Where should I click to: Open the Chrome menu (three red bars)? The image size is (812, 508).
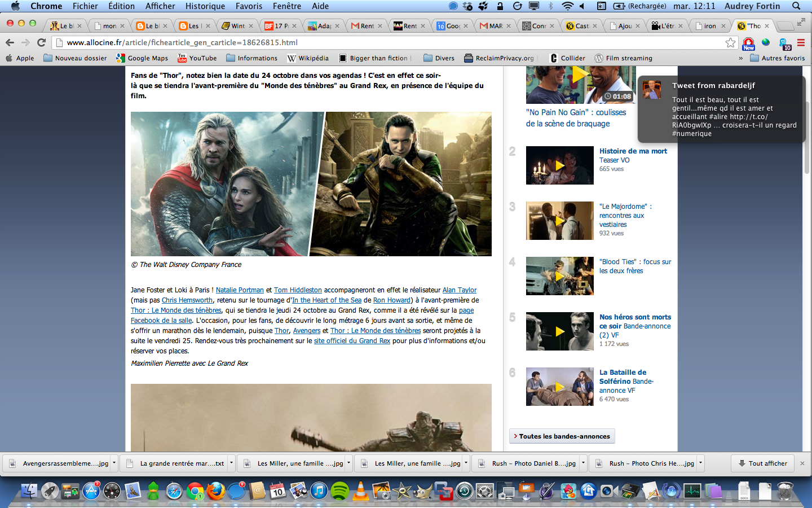[801, 42]
